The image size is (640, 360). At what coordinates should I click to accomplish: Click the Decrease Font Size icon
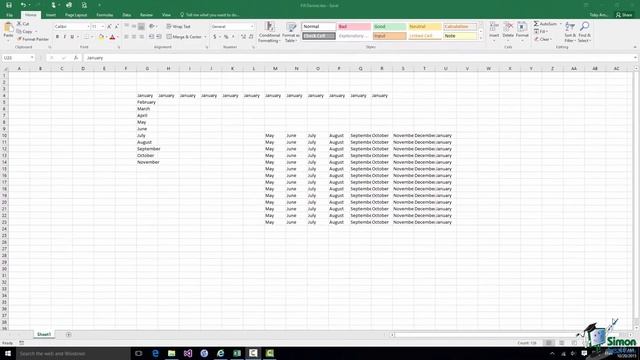116,27
